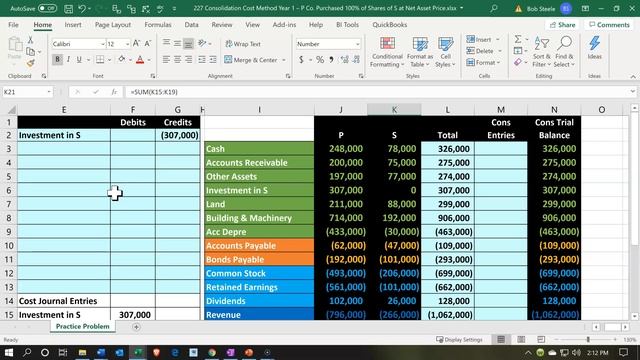Open Sort & Filter menu
Viewport: 640px width, 360px height.
[542, 52]
